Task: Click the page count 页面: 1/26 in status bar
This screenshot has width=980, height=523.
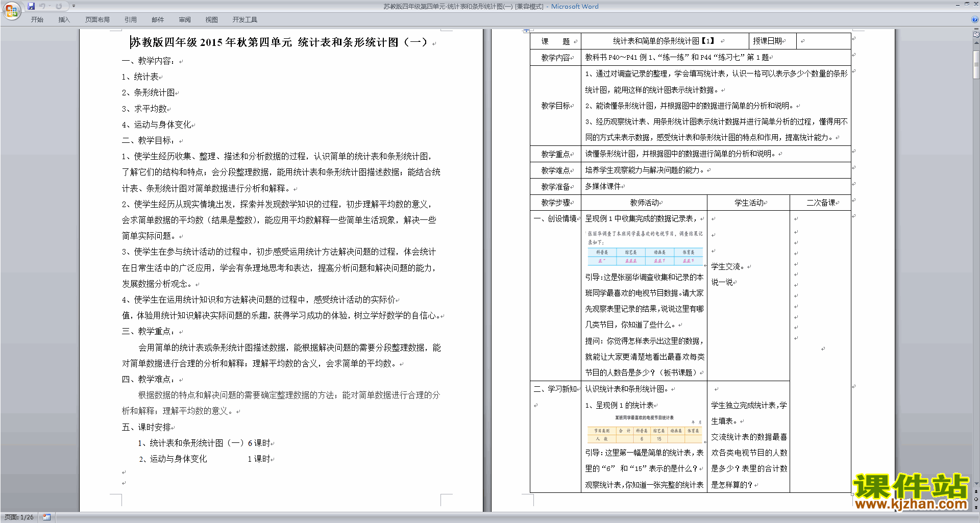Action: 19,517
